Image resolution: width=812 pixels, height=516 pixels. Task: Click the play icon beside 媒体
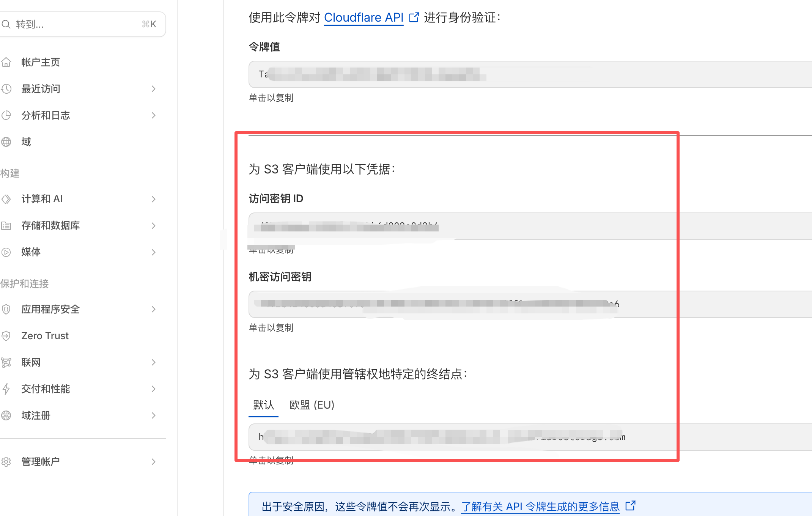6,252
